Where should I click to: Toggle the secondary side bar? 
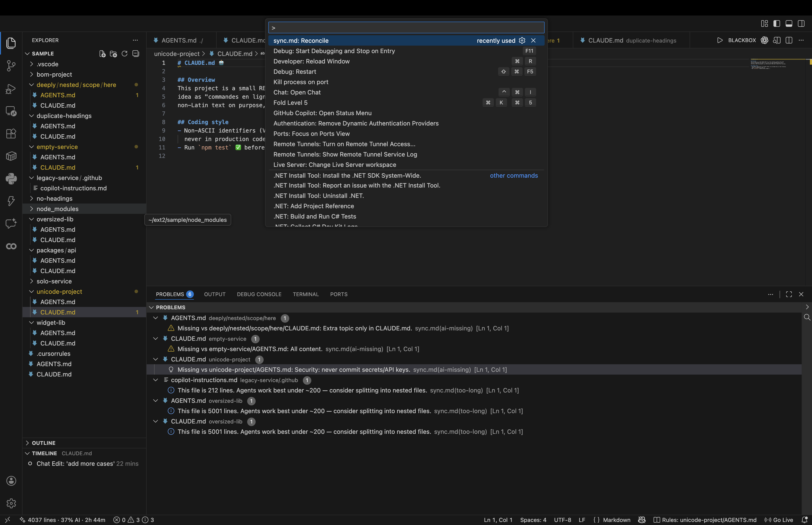coord(801,24)
